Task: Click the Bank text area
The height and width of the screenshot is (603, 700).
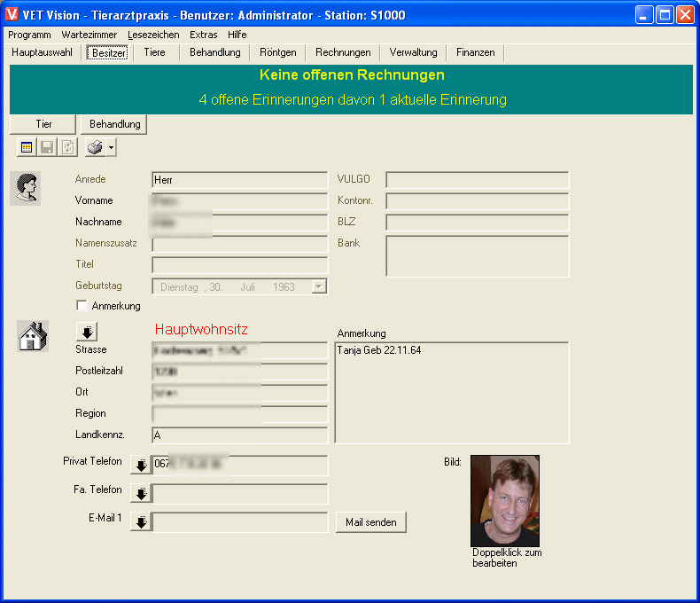Action: click(478, 256)
